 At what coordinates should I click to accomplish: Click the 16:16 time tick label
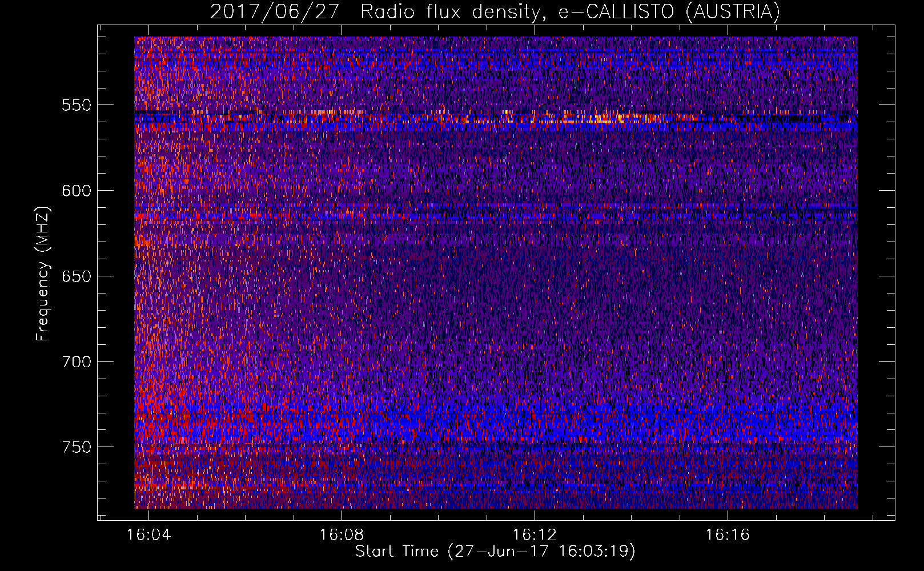tap(728, 535)
